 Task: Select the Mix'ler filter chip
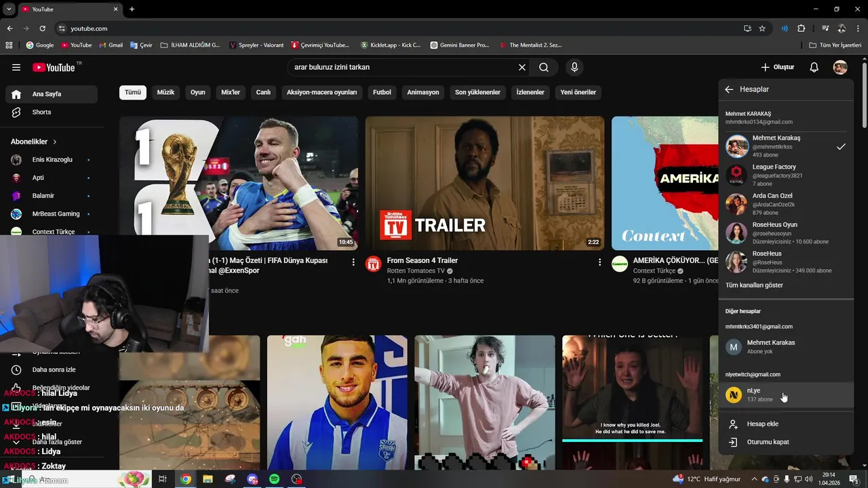pos(231,92)
